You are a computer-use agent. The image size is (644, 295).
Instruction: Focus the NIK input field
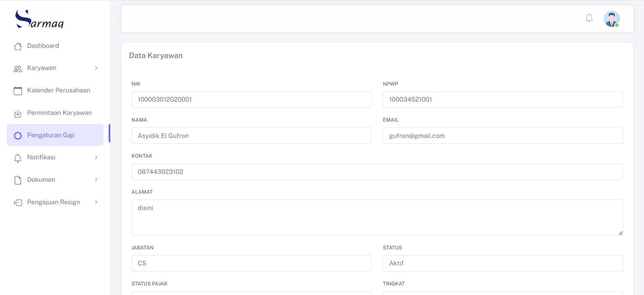pos(251,100)
